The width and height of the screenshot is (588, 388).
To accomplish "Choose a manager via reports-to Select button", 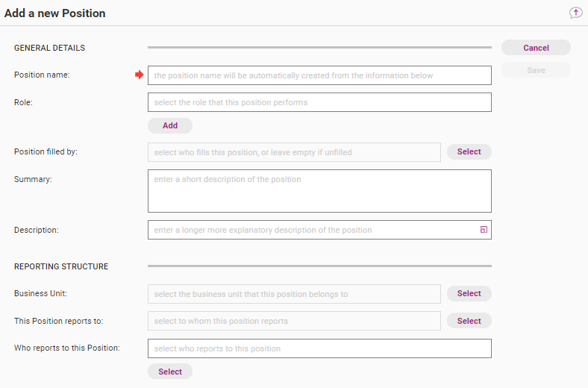I will [469, 321].
